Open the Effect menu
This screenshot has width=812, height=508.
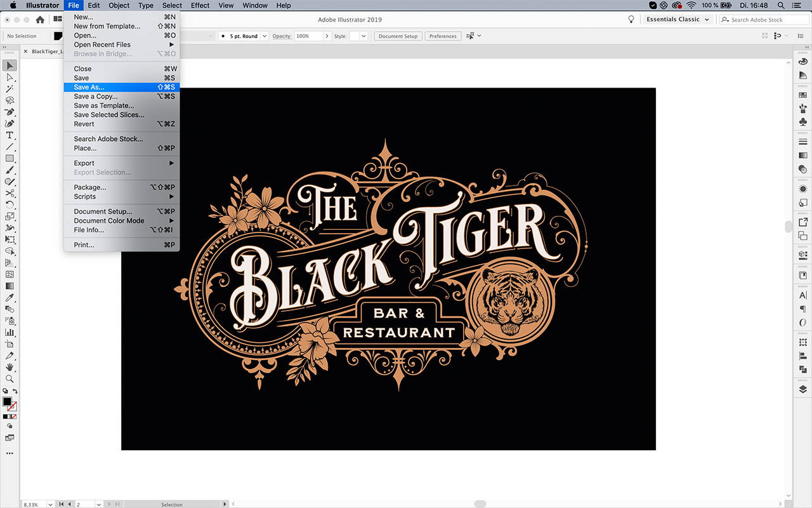point(200,5)
